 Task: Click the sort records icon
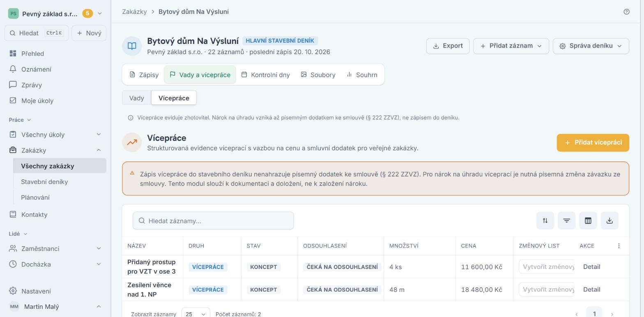545,221
